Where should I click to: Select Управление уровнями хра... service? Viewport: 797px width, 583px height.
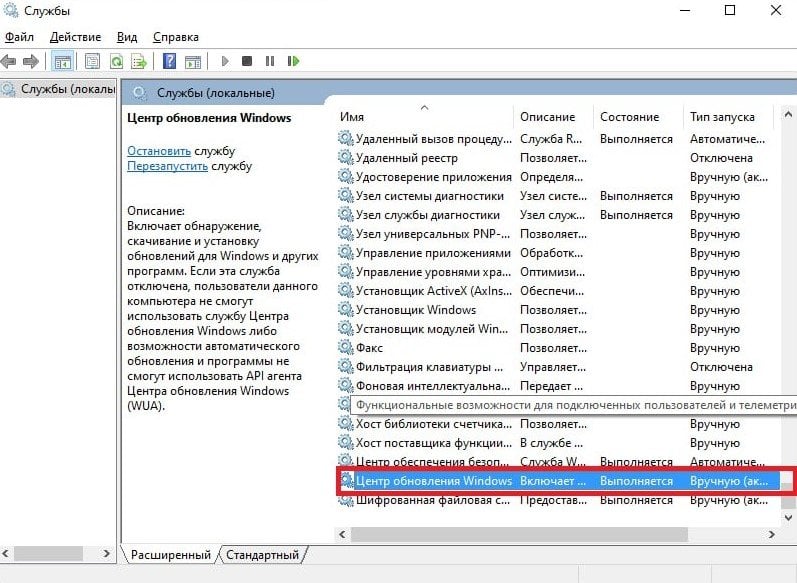557,272
